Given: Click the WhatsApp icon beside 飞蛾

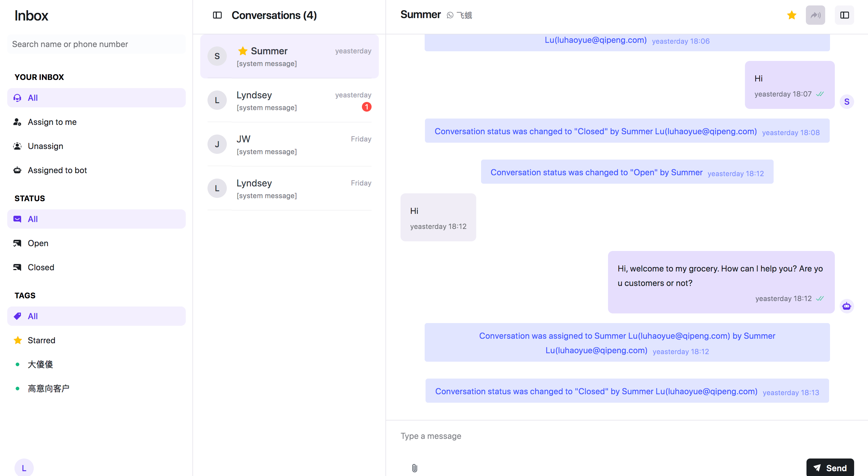Looking at the screenshot, I should click(450, 15).
